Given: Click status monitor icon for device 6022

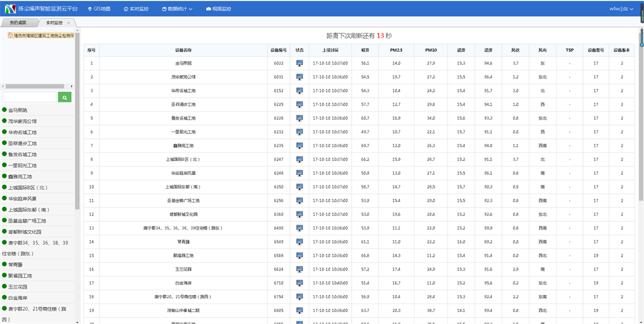Looking at the screenshot, I should point(299,64).
